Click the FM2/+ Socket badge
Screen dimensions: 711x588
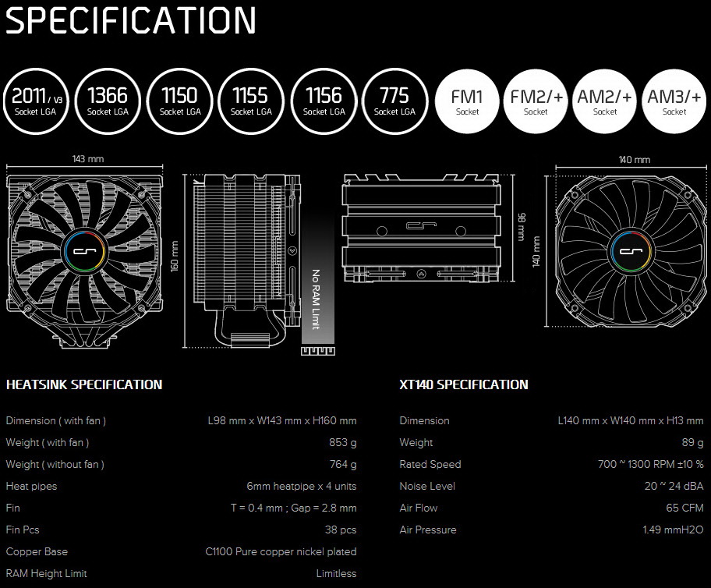point(536,101)
